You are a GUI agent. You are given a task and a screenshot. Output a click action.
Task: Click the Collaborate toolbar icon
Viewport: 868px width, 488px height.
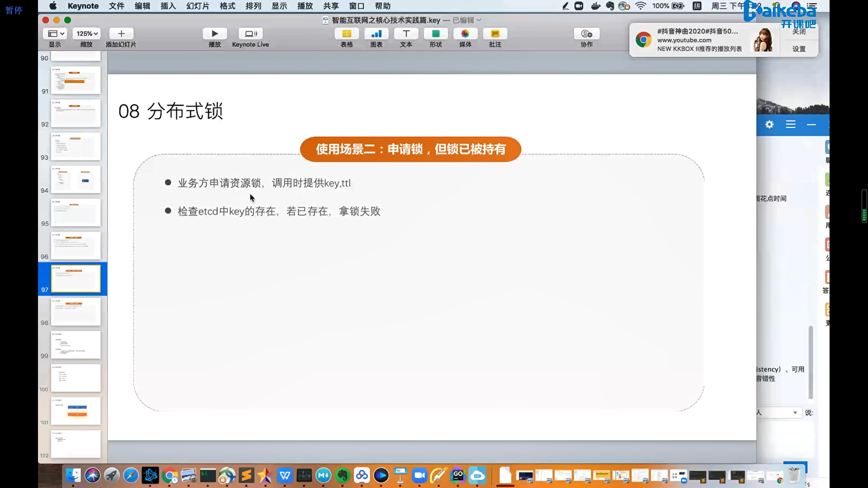click(586, 34)
